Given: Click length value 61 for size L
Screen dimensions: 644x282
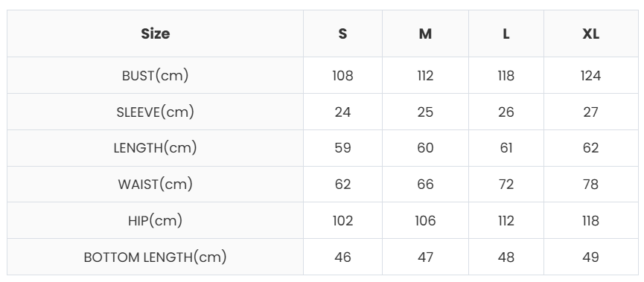Looking at the screenshot, I should tap(506, 148).
